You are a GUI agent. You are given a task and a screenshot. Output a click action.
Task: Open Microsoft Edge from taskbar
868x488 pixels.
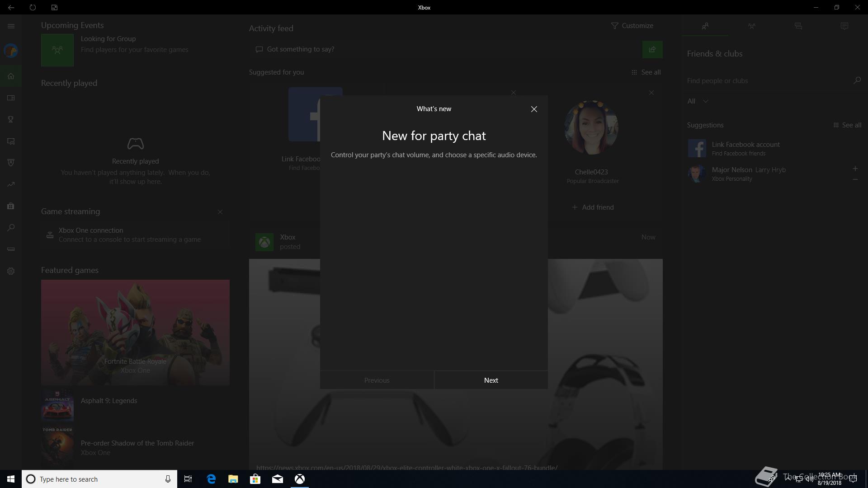click(211, 479)
